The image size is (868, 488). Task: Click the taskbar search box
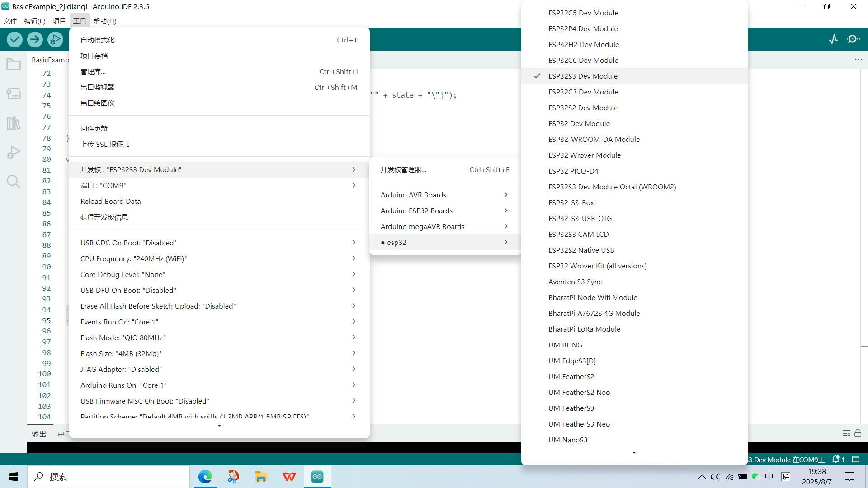point(108,477)
